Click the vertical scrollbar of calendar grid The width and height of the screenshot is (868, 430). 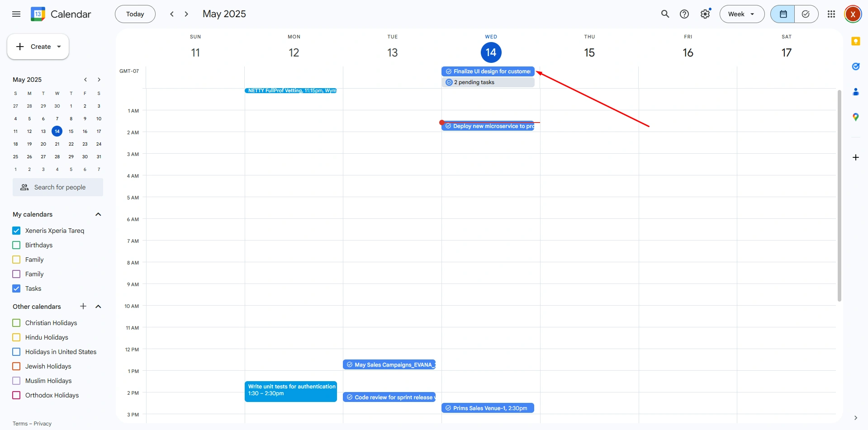(839, 194)
